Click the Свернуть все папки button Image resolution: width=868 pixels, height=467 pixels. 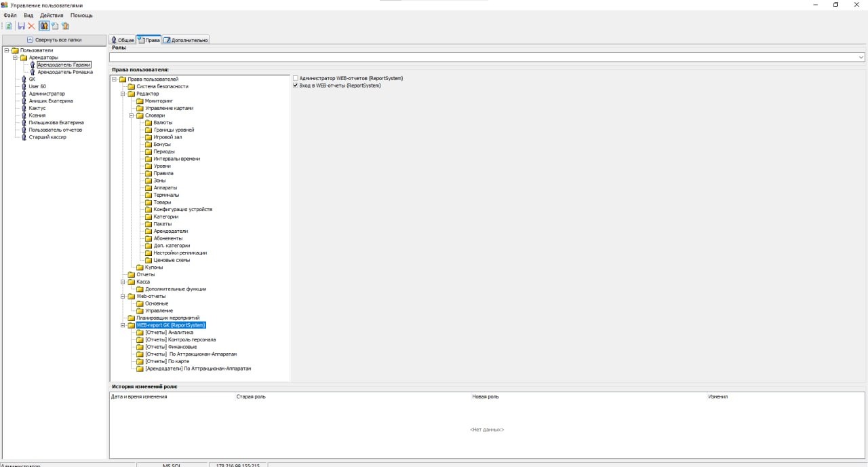coord(54,40)
